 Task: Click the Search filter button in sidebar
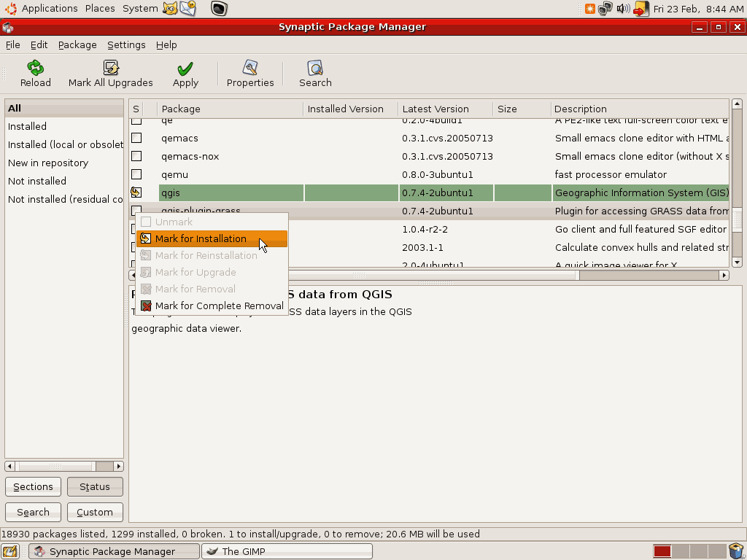pyautogui.click(x=33, y=513)
